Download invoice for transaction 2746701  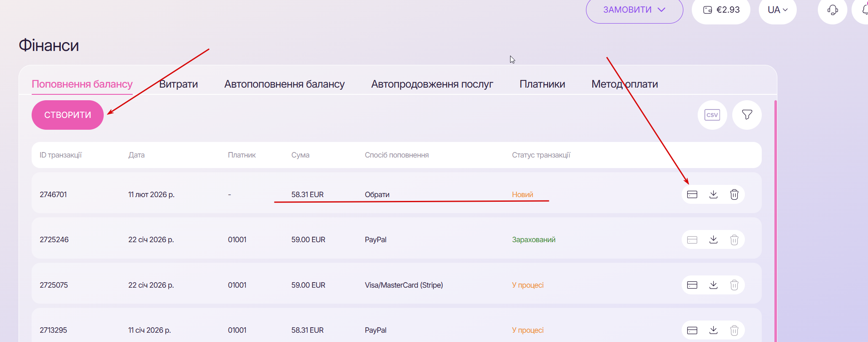[x=713, y=195]
